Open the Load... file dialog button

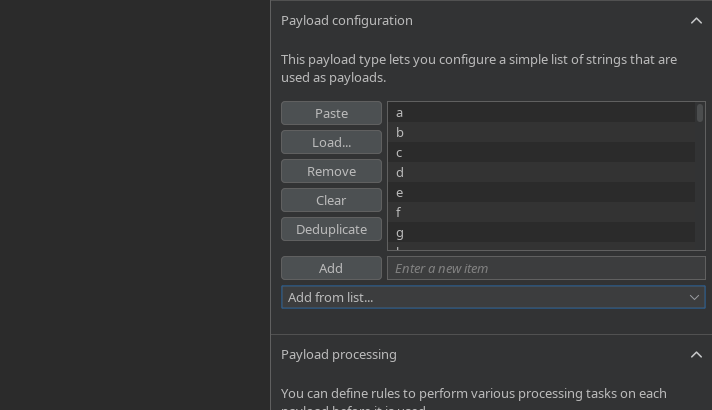click(331, 142)
